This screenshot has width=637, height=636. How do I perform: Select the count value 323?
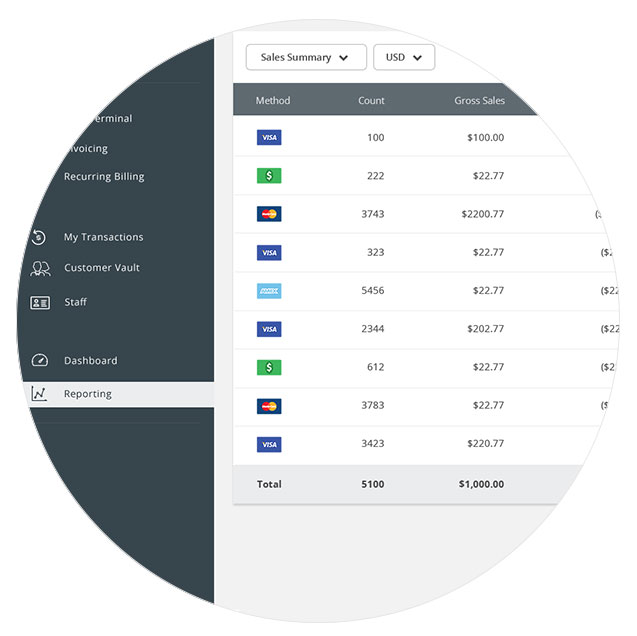(x=376, y=252)
